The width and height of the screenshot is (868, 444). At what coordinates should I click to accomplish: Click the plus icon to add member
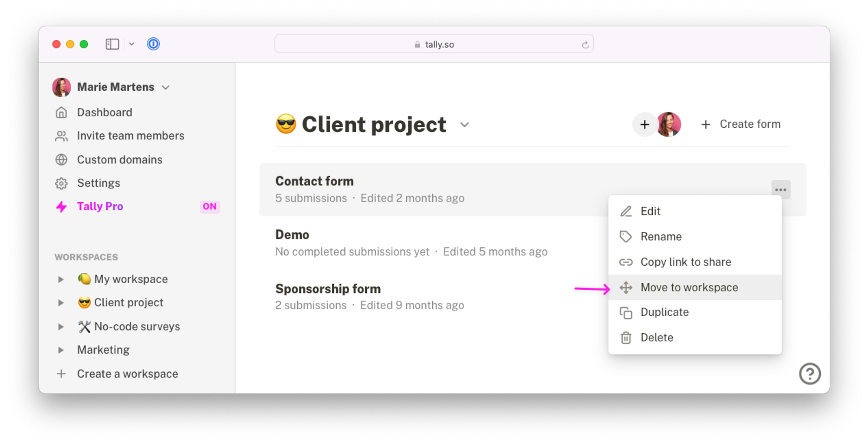point(644,124)
